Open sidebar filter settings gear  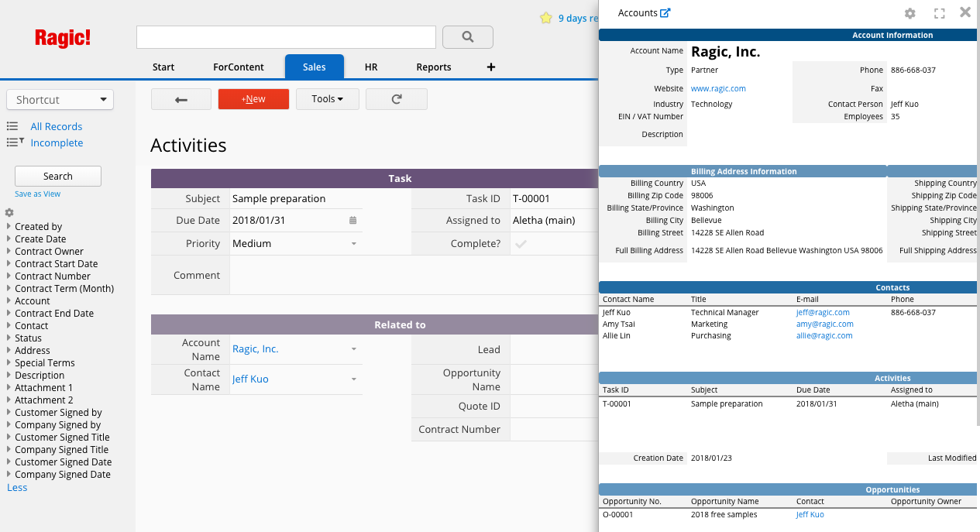9,213
